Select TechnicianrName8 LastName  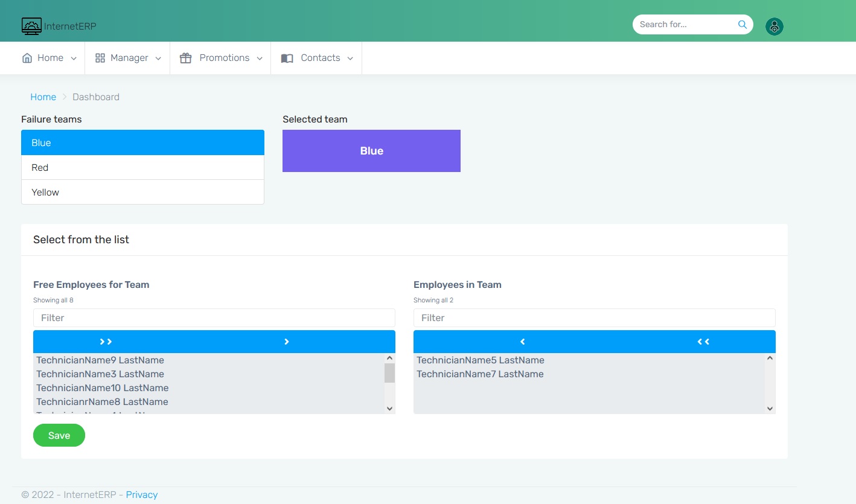(209, 402)
